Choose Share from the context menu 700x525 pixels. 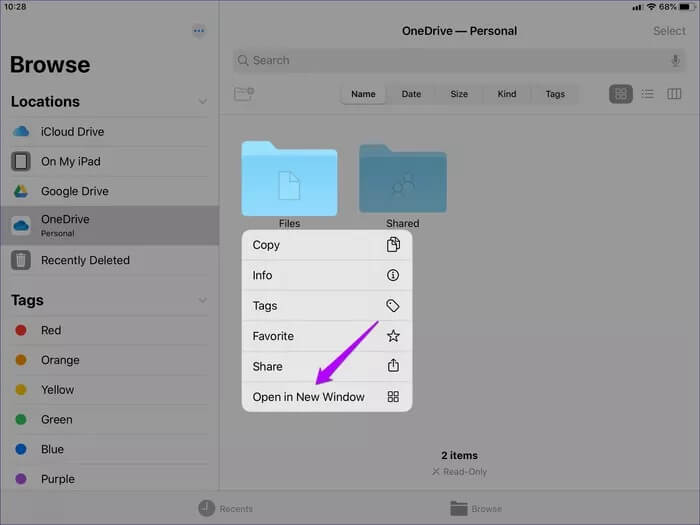[327, 367]
